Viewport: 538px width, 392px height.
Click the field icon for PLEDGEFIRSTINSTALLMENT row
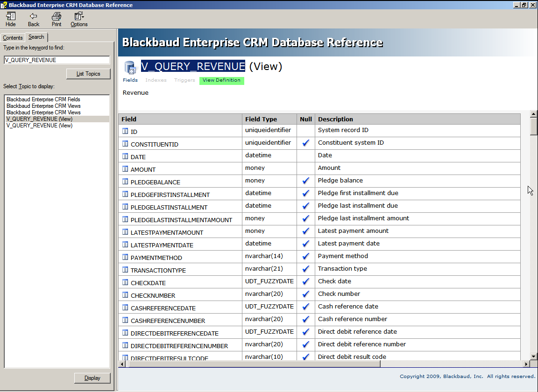(125, 194)
